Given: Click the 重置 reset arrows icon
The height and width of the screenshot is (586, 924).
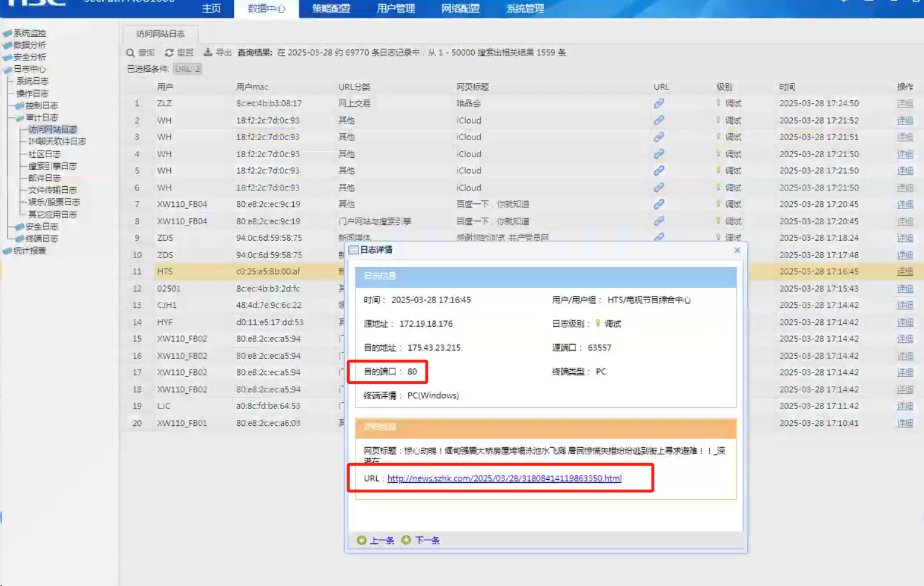Looking at the screenshot, I should click(169, 53).
